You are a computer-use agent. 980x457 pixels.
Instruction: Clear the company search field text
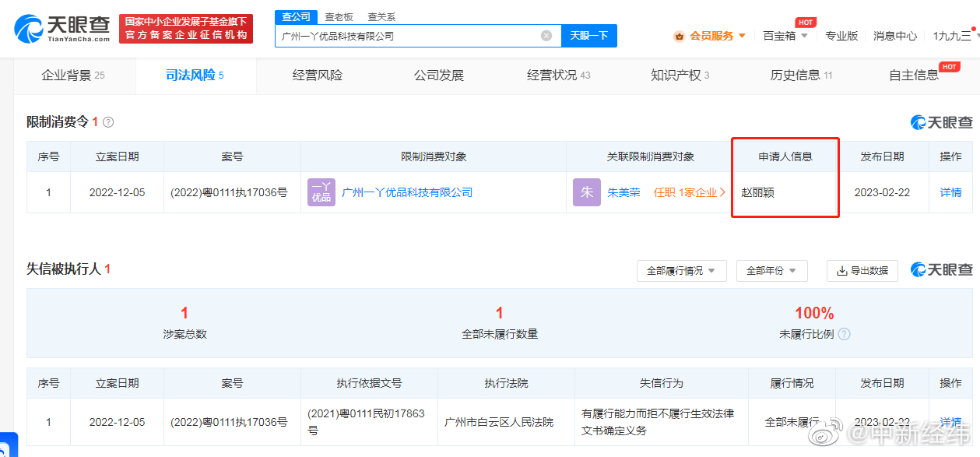click(546, 36)
